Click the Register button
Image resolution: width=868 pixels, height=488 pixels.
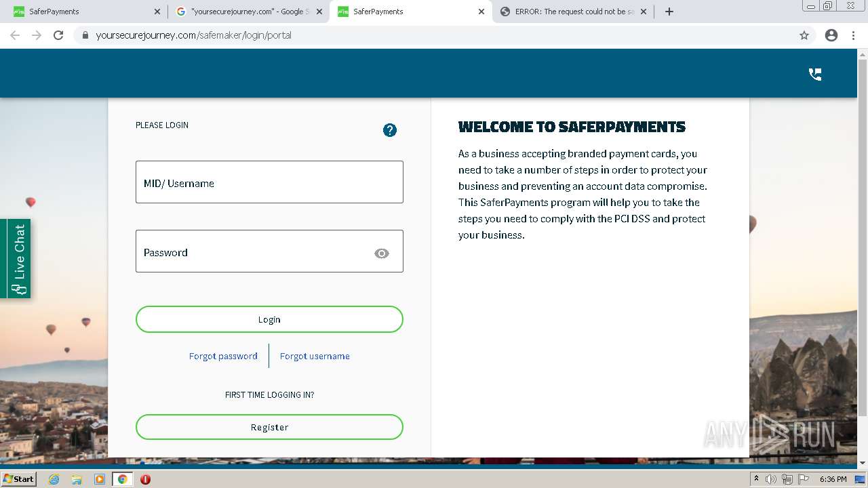pyautogui.click(x=269, y=427)
